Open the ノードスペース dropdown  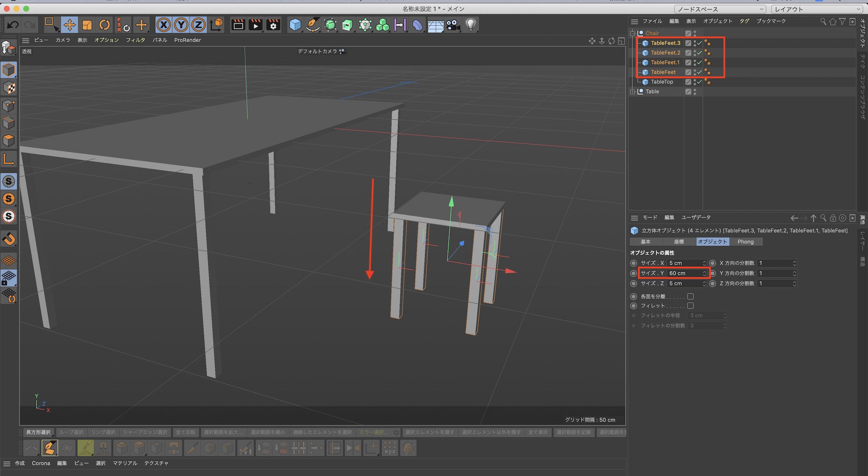[720, 9]
